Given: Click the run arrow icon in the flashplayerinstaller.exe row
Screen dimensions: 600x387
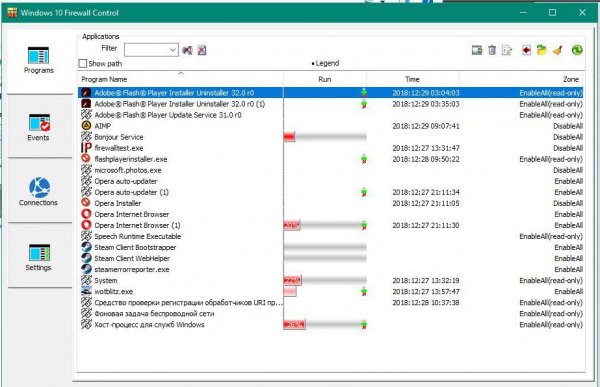Looking at the screenshot, I should tap(364, 159).
